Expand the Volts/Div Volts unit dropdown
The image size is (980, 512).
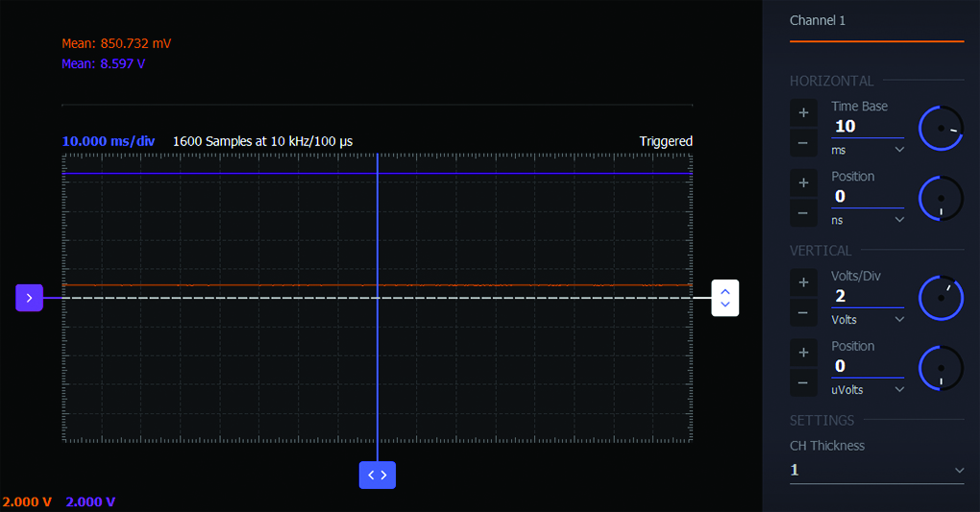pyautogui.click(x=868, y=320)
